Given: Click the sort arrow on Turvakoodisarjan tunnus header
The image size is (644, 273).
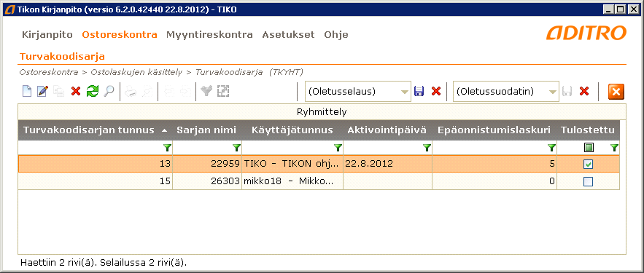Looking at the screenshot, I should [x=165, y=131].
